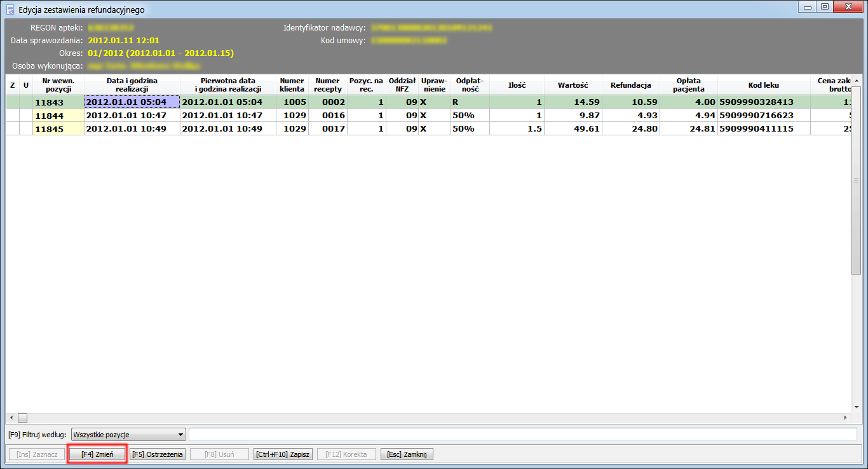Click prescription number 0016 cell

pos(328,115)
